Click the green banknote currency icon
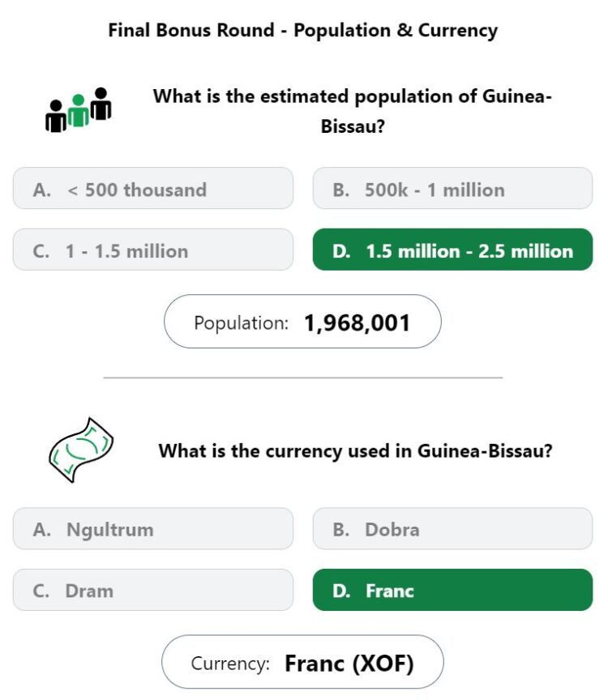This screenshot has width=608, height=700. pos(81,450)
